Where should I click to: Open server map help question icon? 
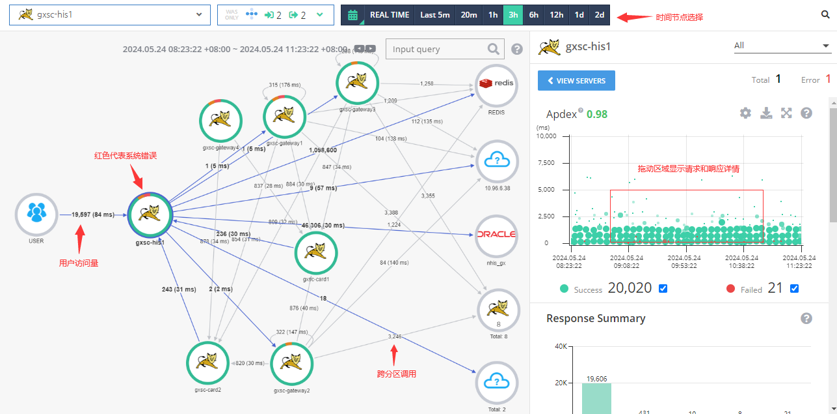517,49
